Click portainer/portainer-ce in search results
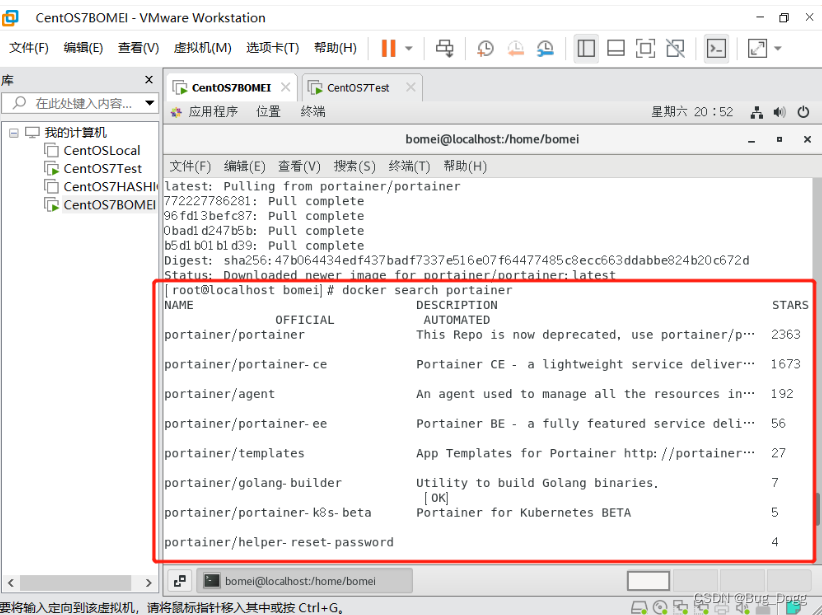The height and width of the screenshot is (615, 822). tap(245, 364)
